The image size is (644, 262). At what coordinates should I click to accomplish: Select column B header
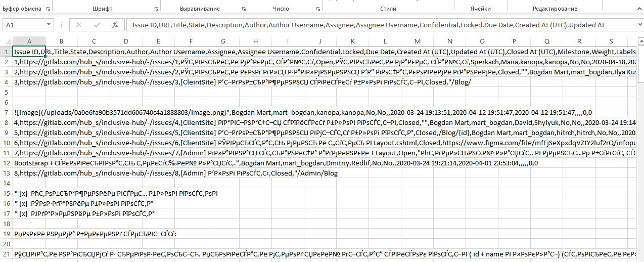point(61,41)
